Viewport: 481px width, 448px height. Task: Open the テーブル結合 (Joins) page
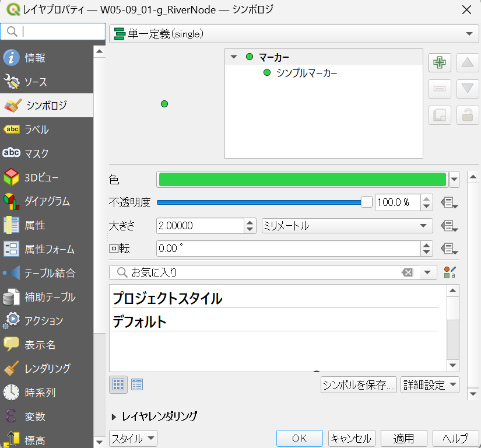47,273
